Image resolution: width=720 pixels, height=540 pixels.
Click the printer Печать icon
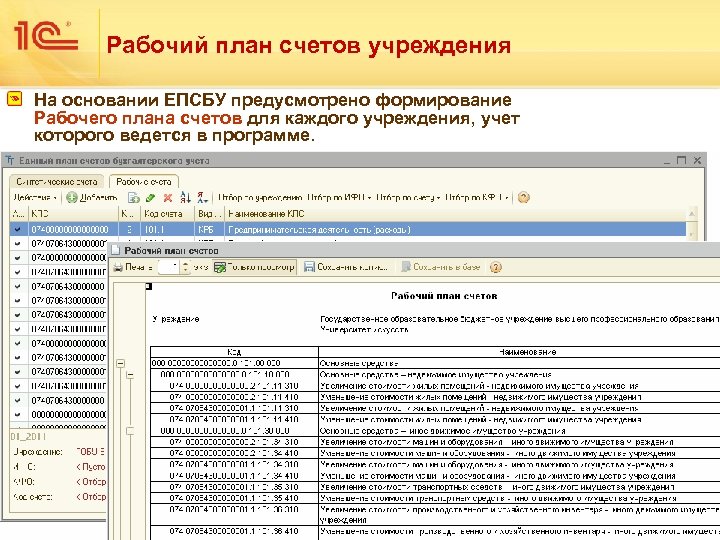click(x=118, y=267)
